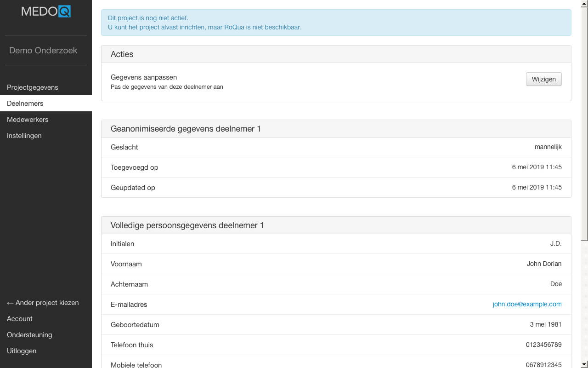Open Instellingen from the sidebar
588x368 pixels.
click(24, 136)
